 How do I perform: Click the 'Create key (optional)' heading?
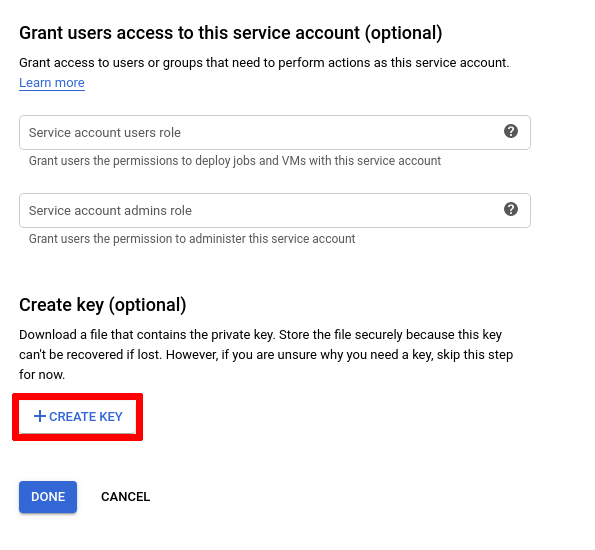(x=103, y=305)
